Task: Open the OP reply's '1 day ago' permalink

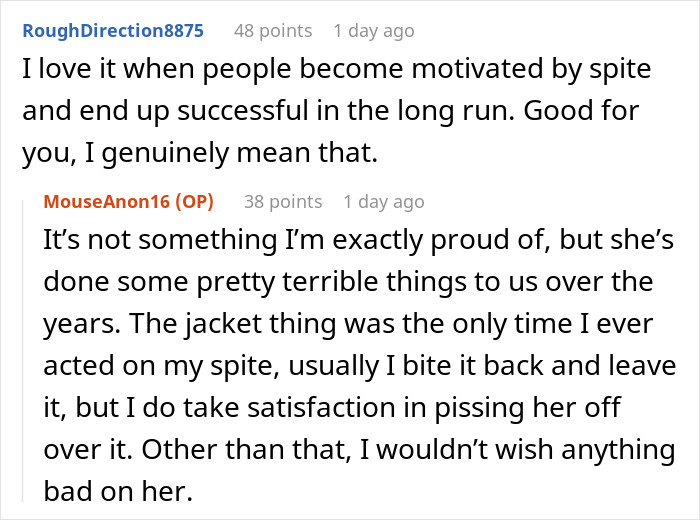Action: point(384,202)
